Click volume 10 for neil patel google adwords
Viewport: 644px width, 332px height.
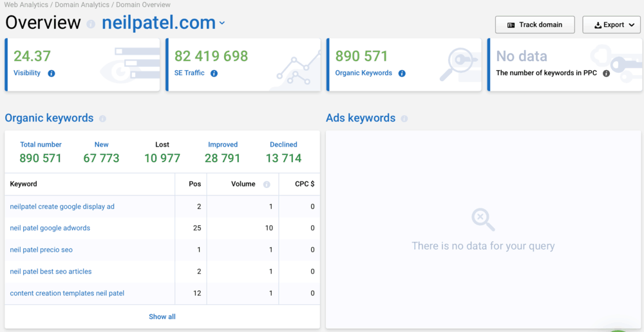pos(269,228)
